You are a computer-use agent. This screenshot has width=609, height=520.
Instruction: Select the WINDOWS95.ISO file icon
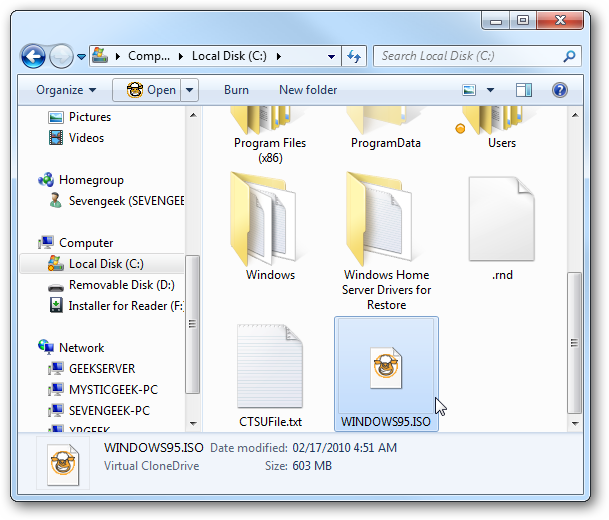point(386,368)
